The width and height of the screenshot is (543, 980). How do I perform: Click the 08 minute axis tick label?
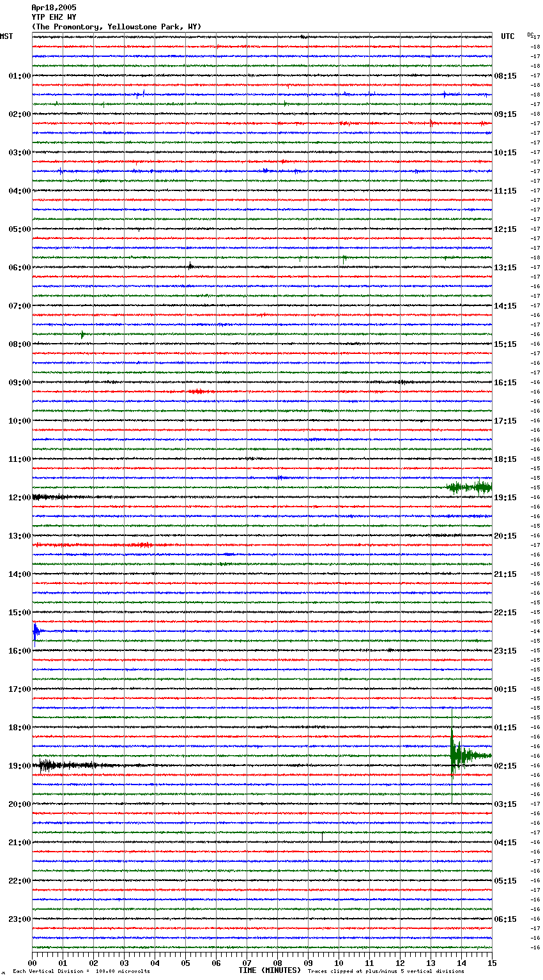point(277,963)
